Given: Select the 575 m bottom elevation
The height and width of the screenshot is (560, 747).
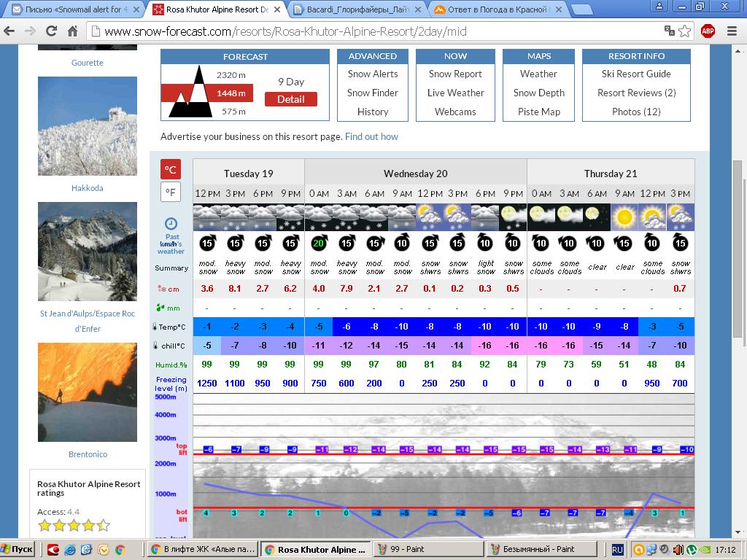Looking at the screenshot, I should (x=233, y=112).
